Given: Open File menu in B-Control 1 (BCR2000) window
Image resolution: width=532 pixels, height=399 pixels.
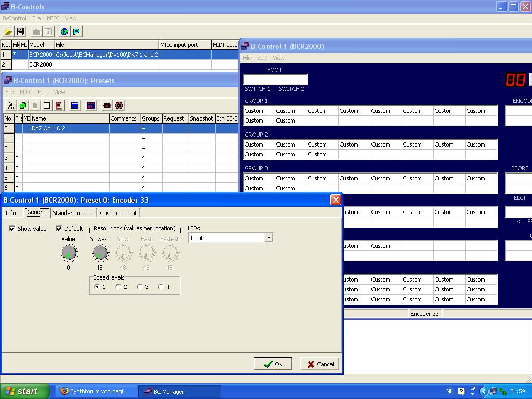Looking at the screenshot, I should click(247, 58).
